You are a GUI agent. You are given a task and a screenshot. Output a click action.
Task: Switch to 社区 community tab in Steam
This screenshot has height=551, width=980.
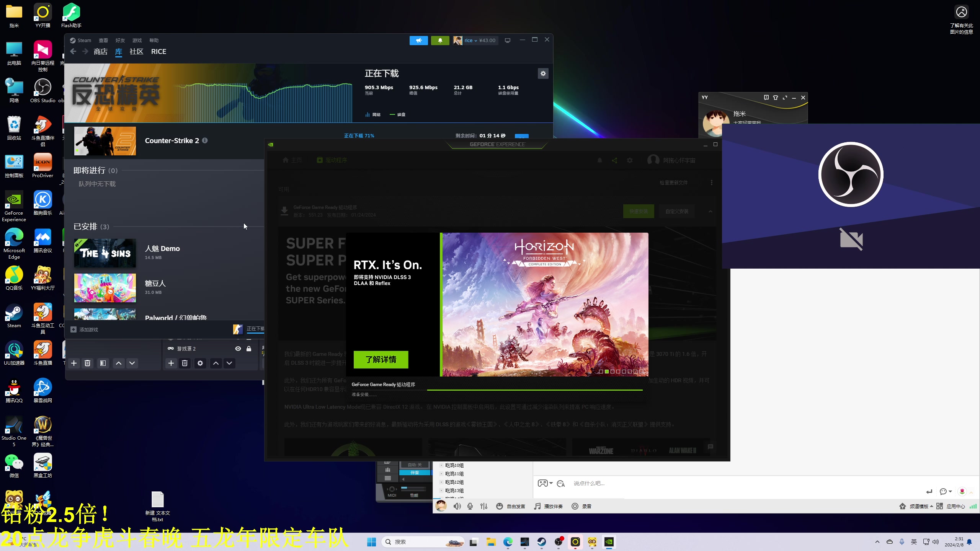[x=136, y=52]
